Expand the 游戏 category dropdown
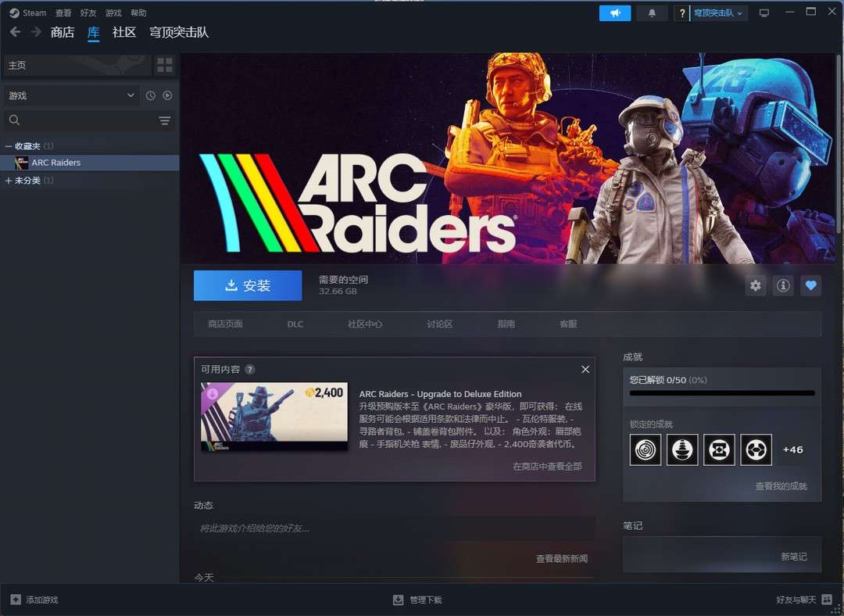 [x=131, y=95]
